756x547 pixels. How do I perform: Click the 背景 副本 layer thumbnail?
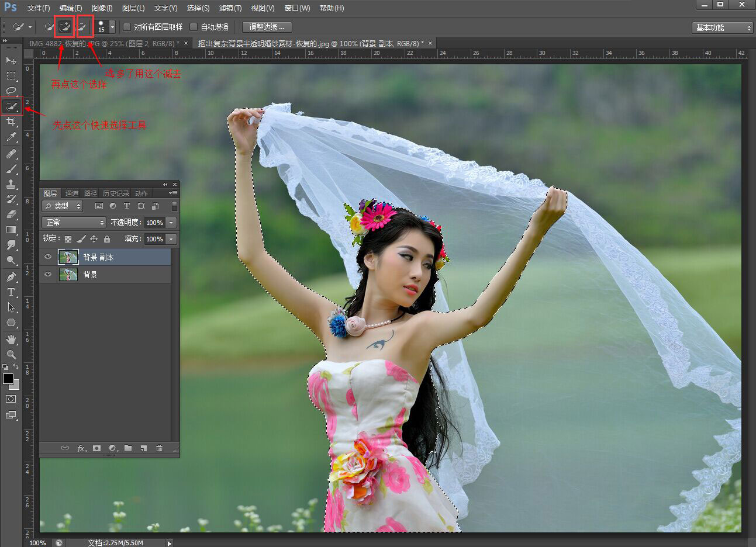[x=68, y=257]
